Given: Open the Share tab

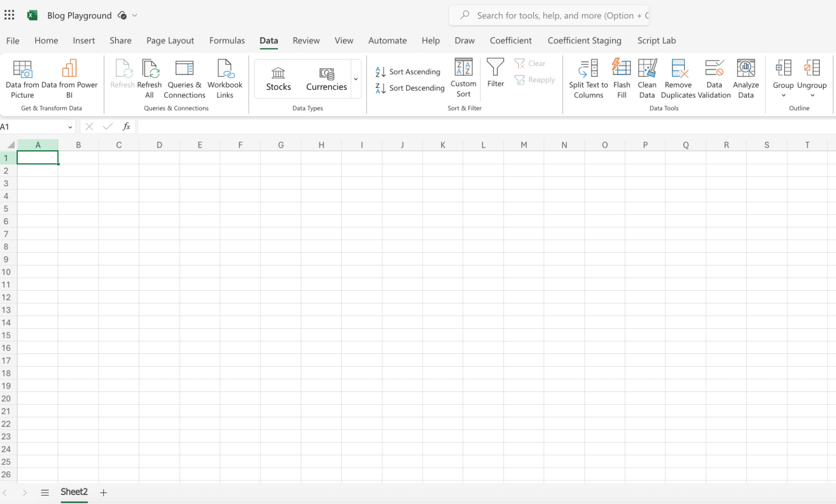Looking at the screenshot, I should click(120, 41).
